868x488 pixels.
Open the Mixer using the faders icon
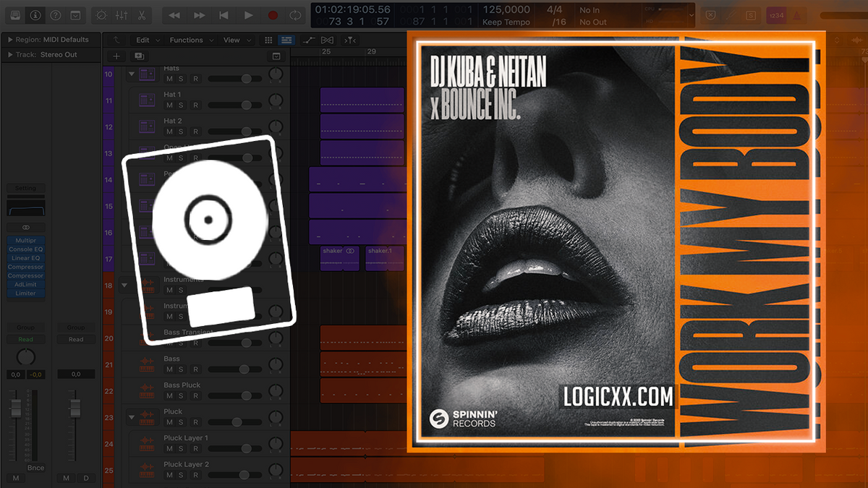(x=122, y=15)
